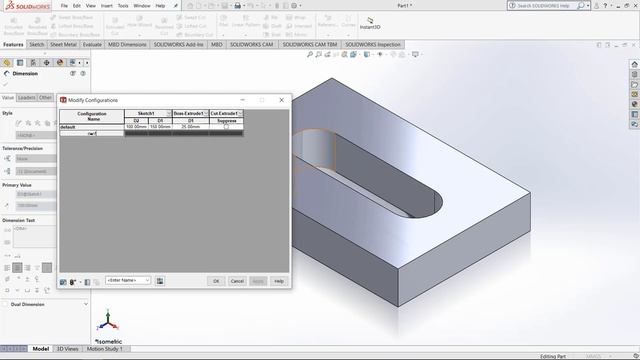The width and height of the screenshot is (640, 360).
Task: Open the search box options dropdown arrow
Action: point(588,6)
